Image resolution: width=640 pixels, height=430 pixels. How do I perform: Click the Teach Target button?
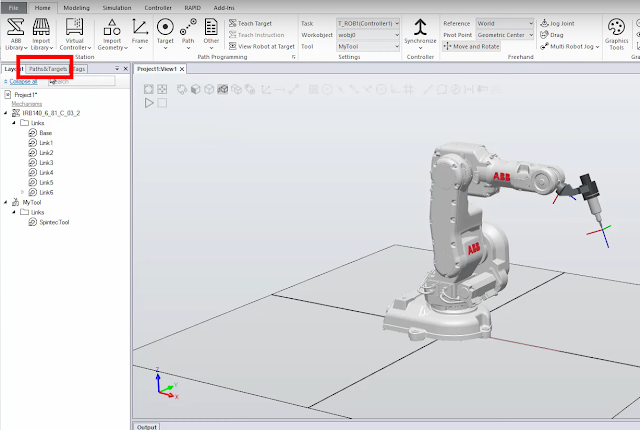pyautogui.click(x=250, y=23)
